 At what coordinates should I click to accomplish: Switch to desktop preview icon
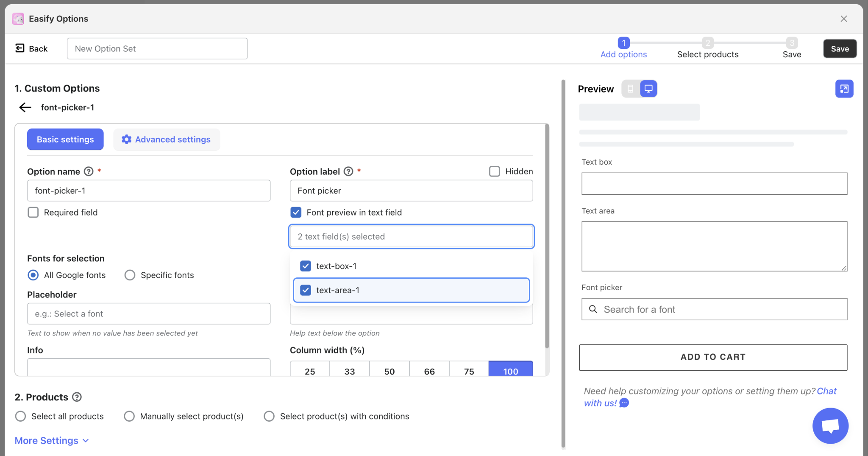tap(648, 89)
